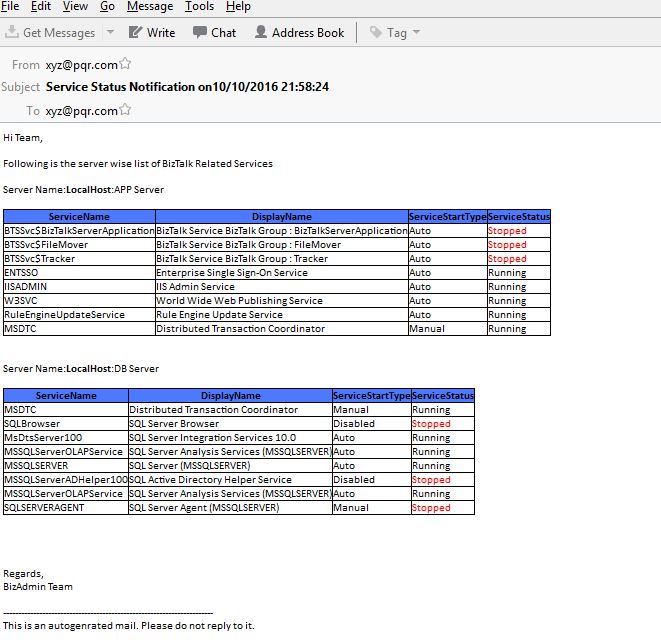Click the Write button label
Viewport: 661px width, 644px height.
coord(161,32)
